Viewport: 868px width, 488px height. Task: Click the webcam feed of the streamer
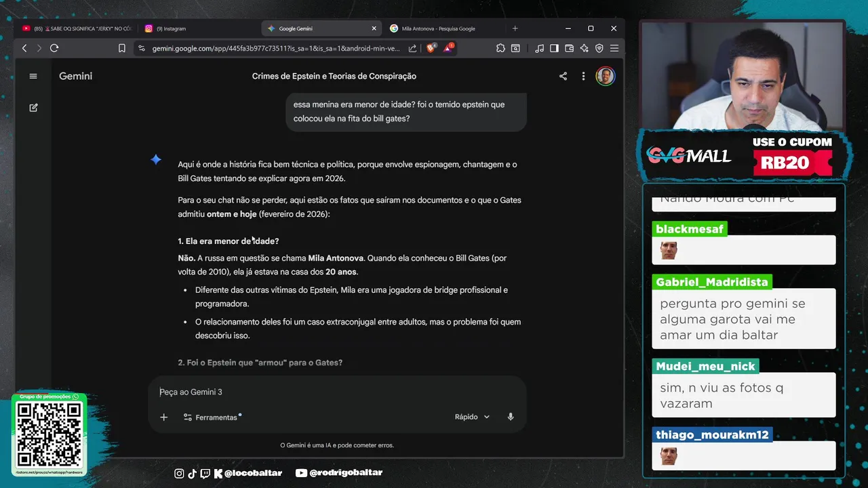743,75
